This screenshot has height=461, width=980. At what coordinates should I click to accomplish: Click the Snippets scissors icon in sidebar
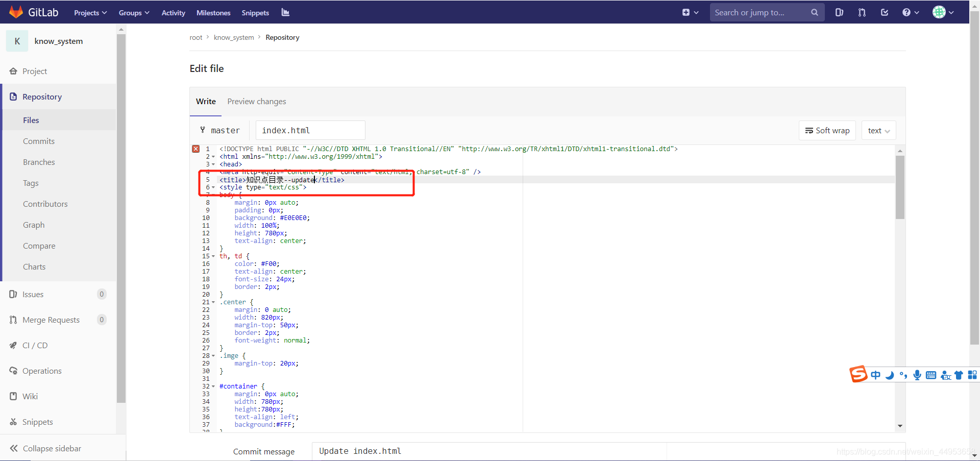(x=13, y=422)
